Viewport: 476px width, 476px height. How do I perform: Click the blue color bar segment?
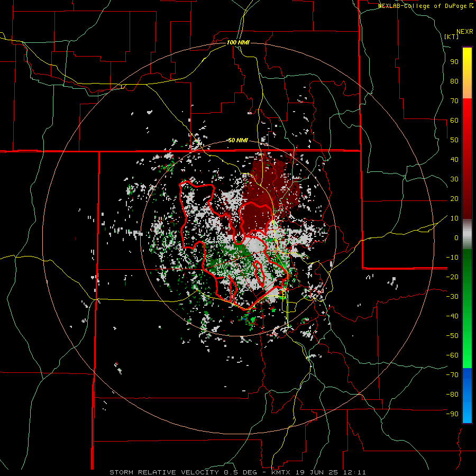click(x=467, y=396)
